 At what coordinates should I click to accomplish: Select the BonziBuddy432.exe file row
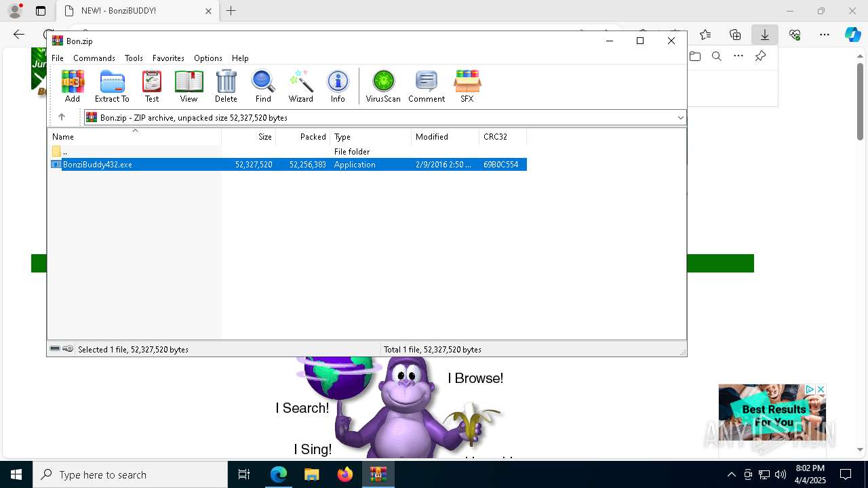tap(288, 165)
